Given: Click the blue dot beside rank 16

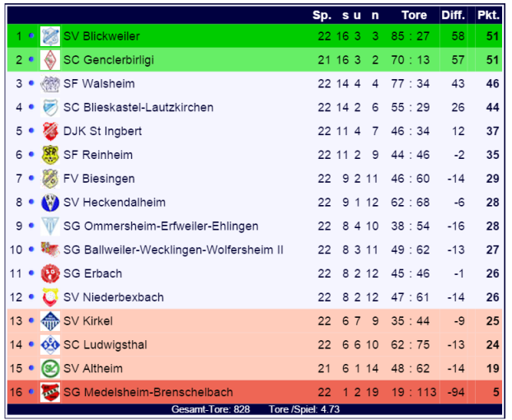Looking at the screenshot, I should pos(31,391).
